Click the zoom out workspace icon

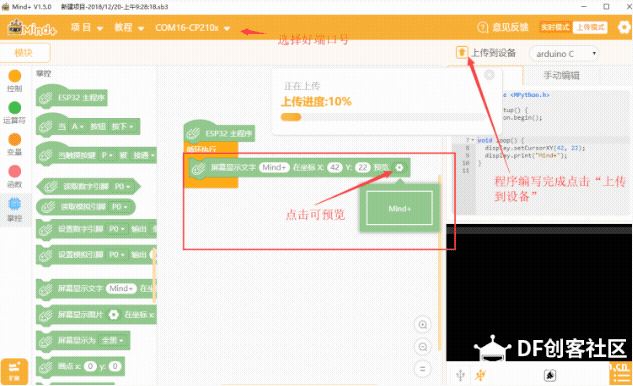(423, 347)
